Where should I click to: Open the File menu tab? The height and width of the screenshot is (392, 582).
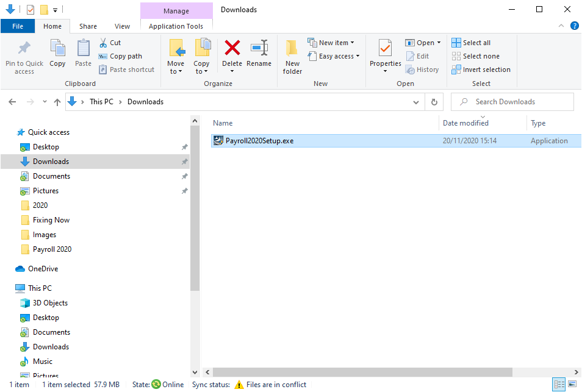[18, 26]
